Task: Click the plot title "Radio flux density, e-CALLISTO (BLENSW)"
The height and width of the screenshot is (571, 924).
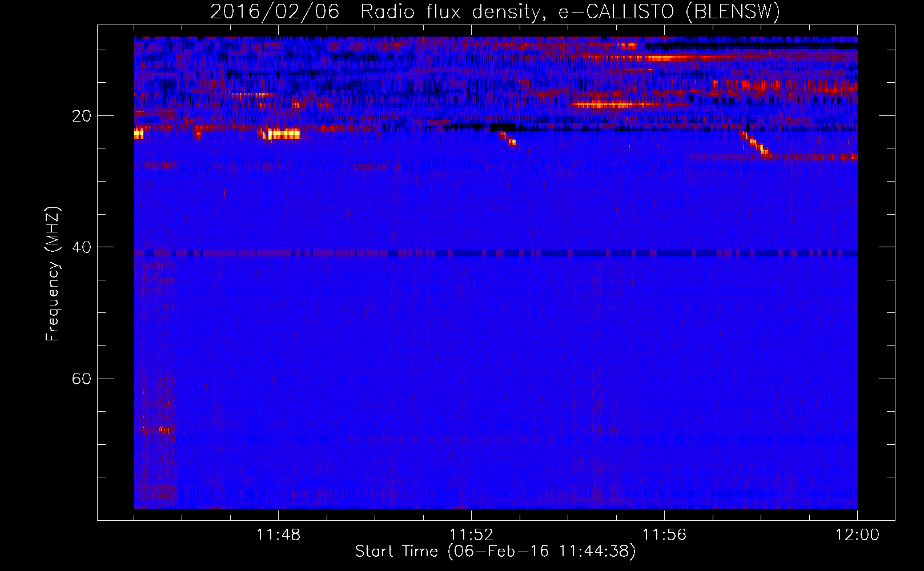Action: [570, 12]
